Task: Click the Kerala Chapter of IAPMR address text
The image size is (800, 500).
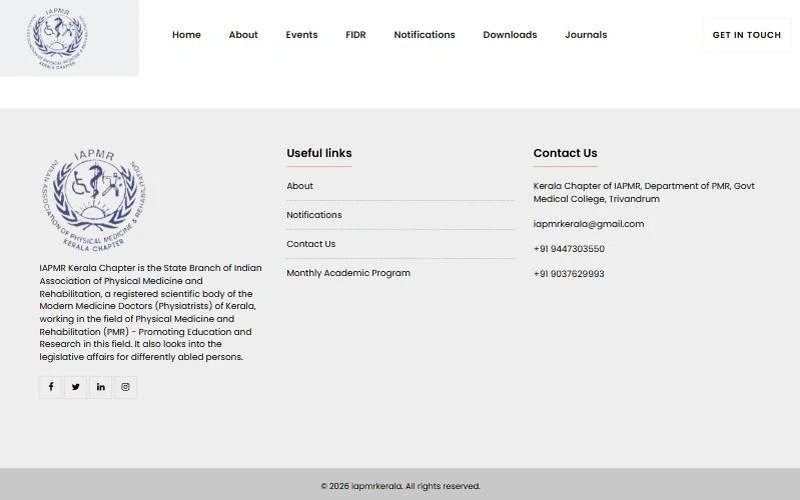Action: (644, 192)
